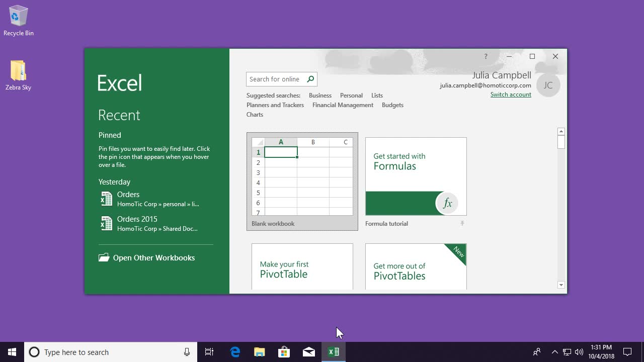
Task: Launch Microsoft Edge from the taskbar
Action: click(234, 351)
